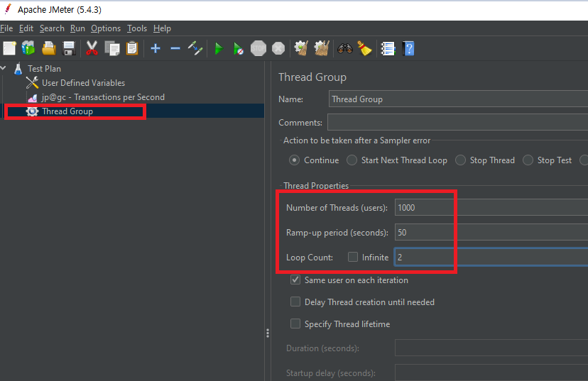The height and width of the screenshot is (381, 588).
Task: Click the Comments input field
Action: pos(457,123)
